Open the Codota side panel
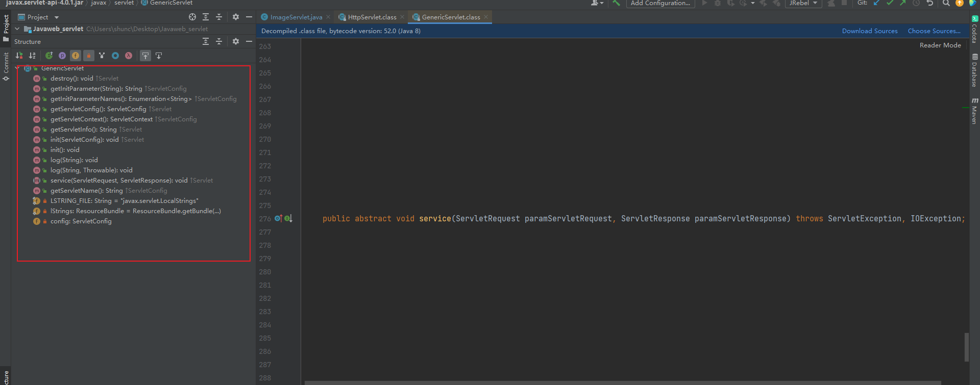 point(974,30)
